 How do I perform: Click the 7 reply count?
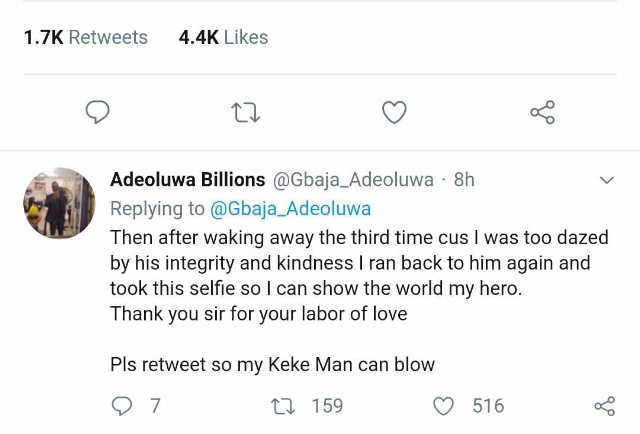tap(154, 406)
